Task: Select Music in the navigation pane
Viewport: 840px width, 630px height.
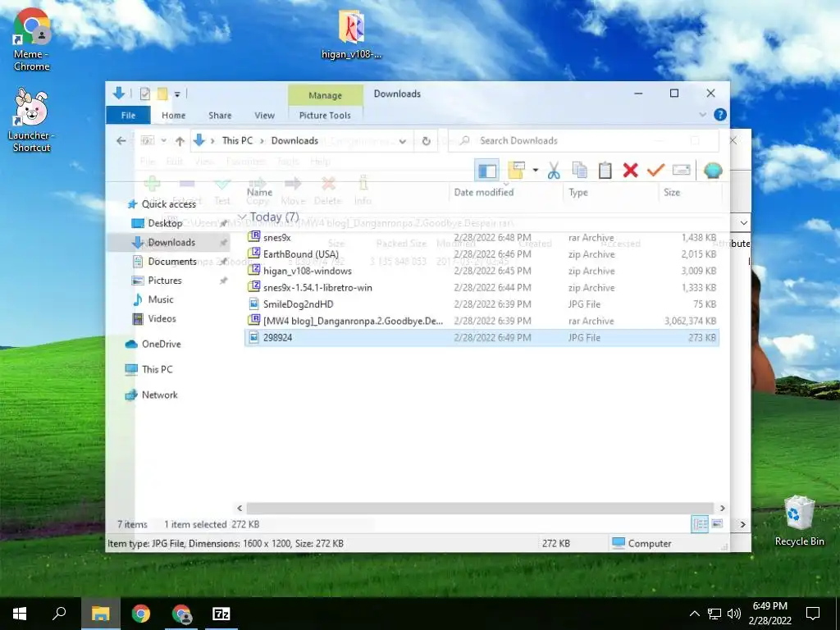Action: pos(161,299)
